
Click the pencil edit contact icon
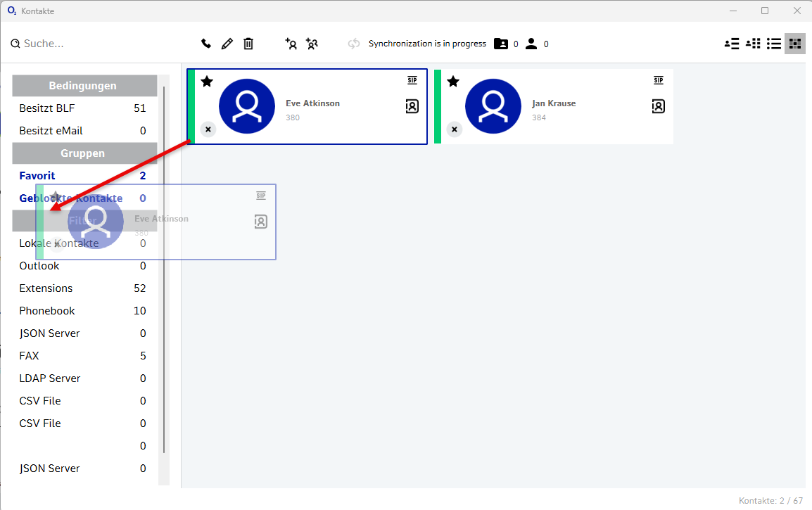tap(227, 44)
